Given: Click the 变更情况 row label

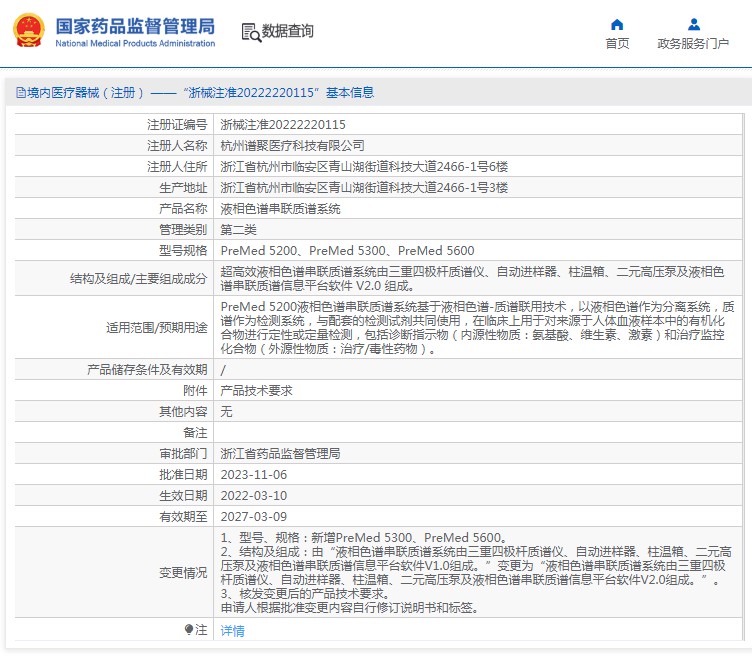Looking at the screenshot, I should click(x=183, y=573).
